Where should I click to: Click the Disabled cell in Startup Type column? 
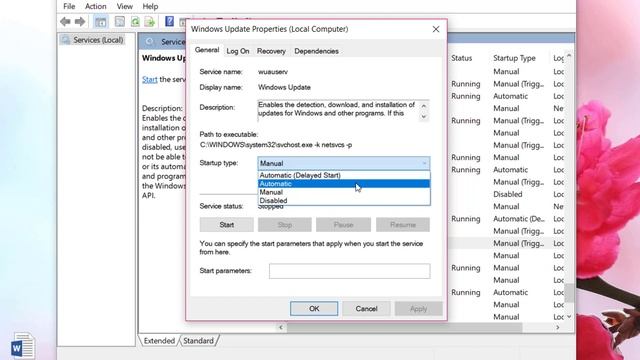tap(508, 194)
